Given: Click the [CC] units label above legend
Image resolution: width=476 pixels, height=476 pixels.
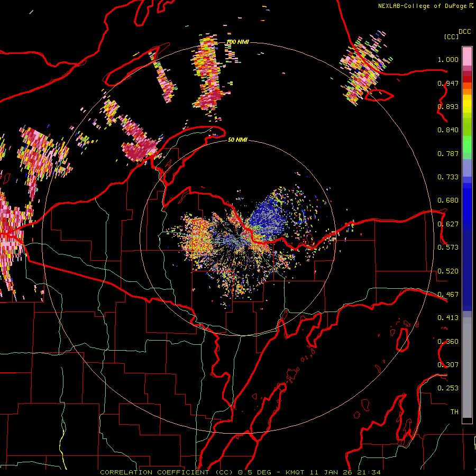Looking at the screenshot, I should (451, 36).
